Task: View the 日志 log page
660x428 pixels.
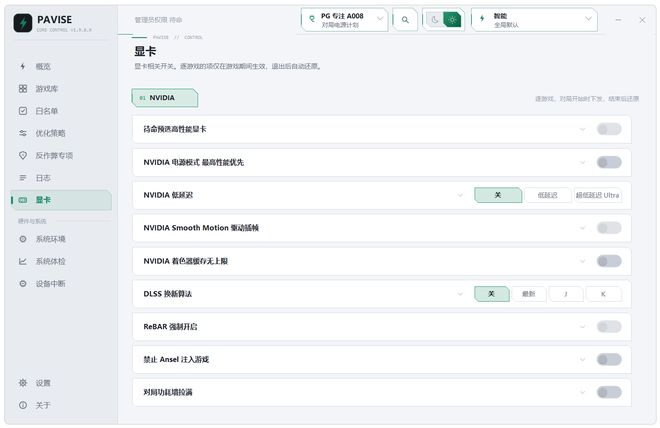Action: tap(43, 178)
